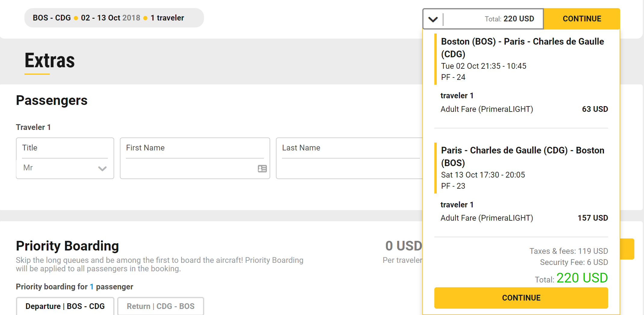The image size is (644, 315).
Task: Click the BOS - CDG trip summary pill
Action: point(114,18)
